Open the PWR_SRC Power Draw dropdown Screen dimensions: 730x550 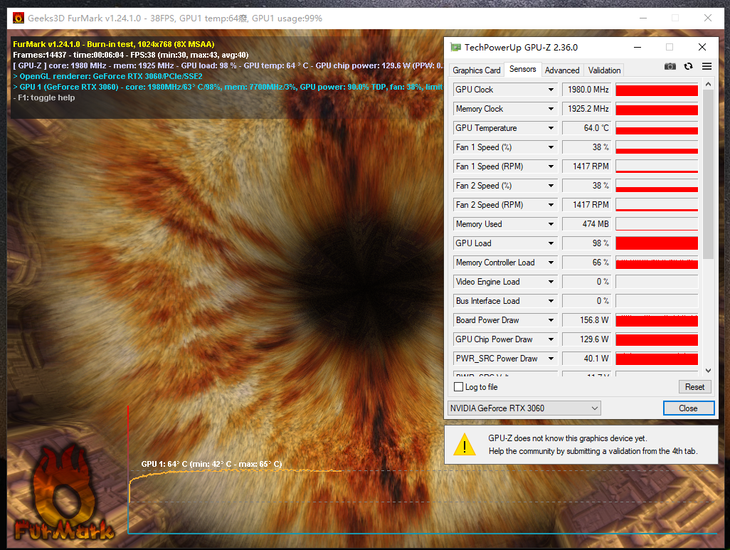551,359
